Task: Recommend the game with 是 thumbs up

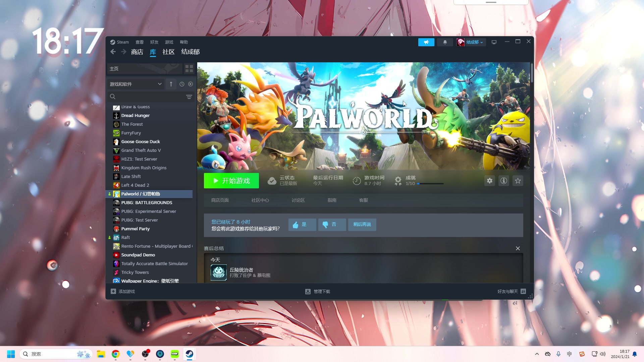Action: click(302, 225)
